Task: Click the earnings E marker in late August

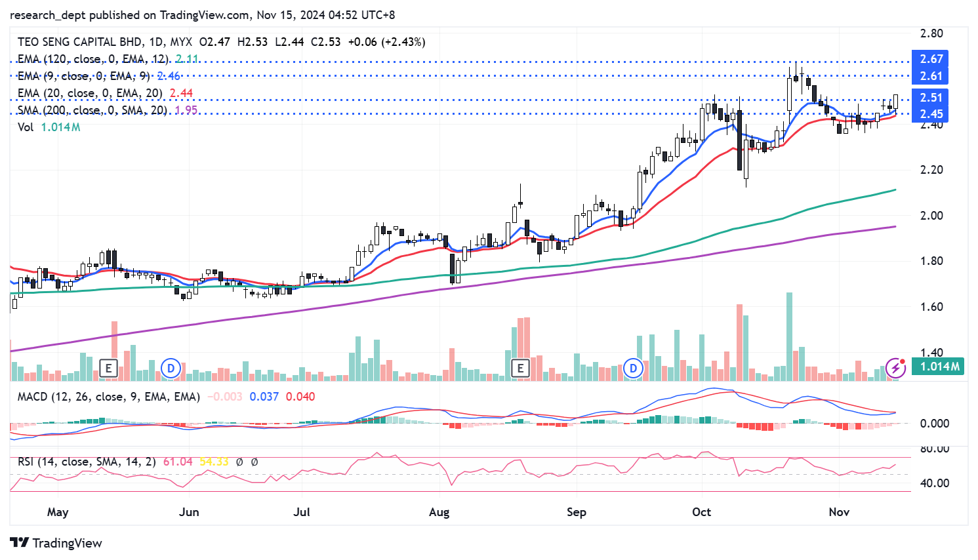Action: [520, 369]
